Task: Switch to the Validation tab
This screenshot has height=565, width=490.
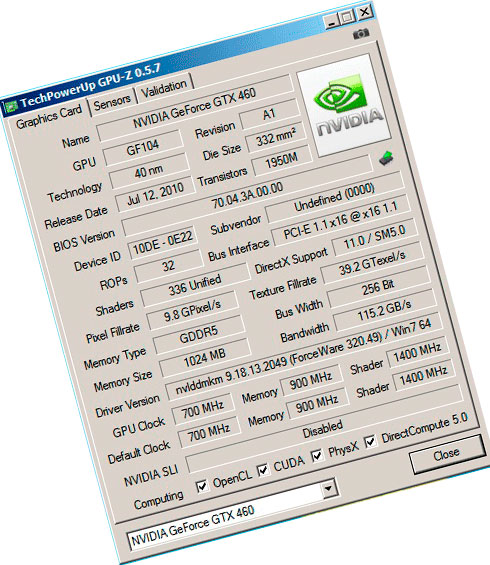Action: click(x=164, y=89)
